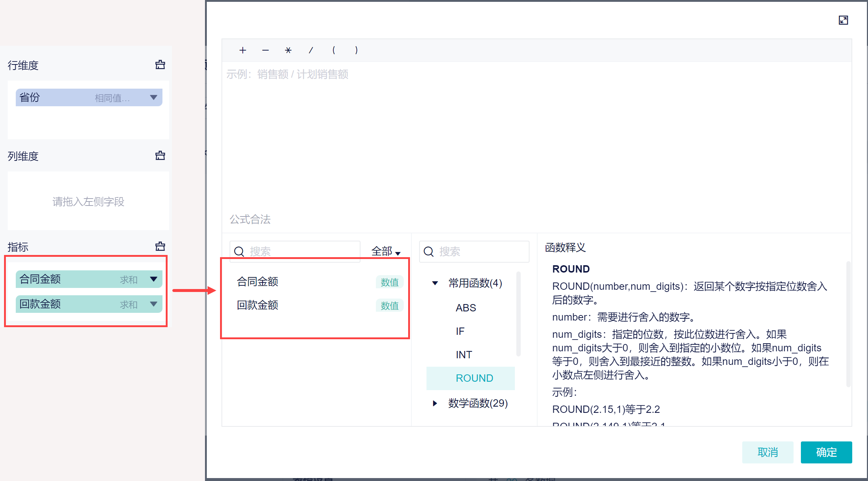The image size is (868, 481).
Task: Open 回款金额 aggregation dropdown in 指标
Action: click(x=154, y=304)
